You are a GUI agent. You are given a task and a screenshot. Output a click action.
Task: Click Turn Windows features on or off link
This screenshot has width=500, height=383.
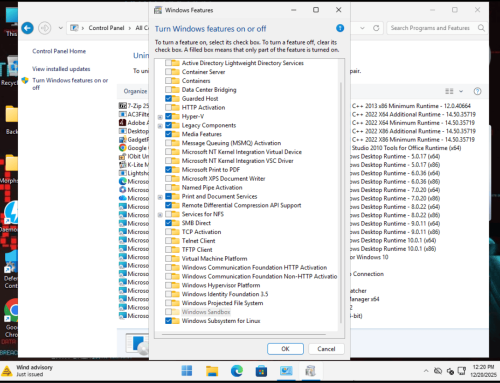tap(70, 84)
